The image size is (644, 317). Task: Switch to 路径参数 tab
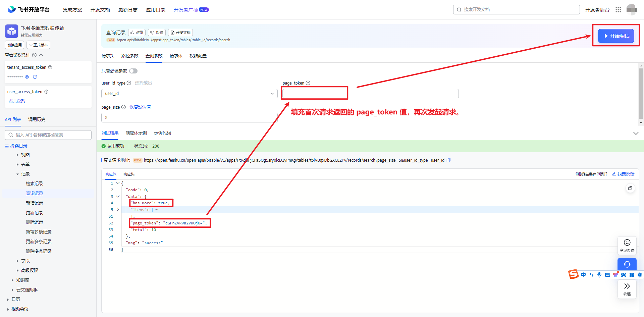pos(130,56)
